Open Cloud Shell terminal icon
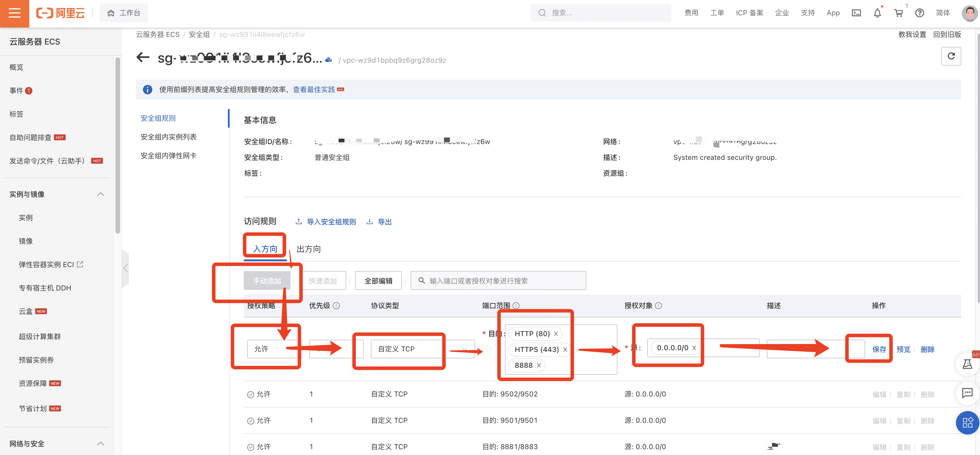 click(856, 13)
